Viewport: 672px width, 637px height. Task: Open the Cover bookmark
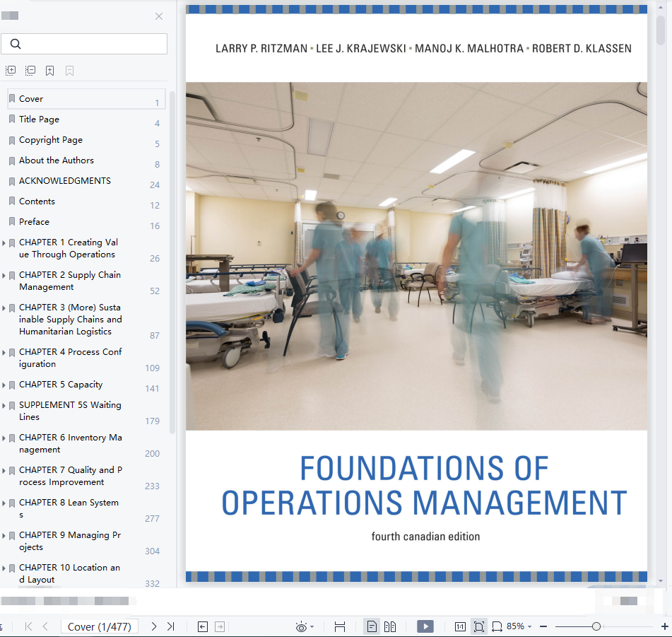[x=86, y=99]
